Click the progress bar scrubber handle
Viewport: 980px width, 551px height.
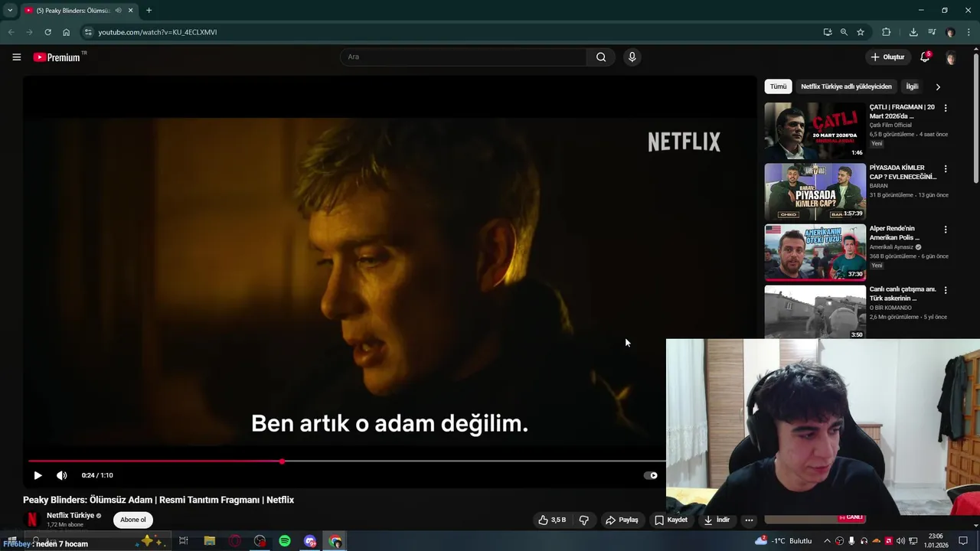click(282, 461)
